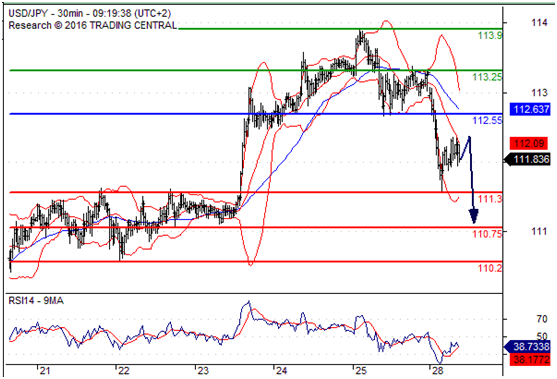Click the 111.836 black current price marker
557x379 pixels.
click(x=527, y=159)
